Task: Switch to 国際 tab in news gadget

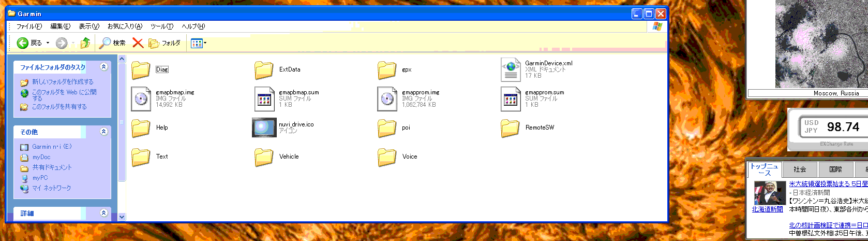Action: click(x=835, y=169)
